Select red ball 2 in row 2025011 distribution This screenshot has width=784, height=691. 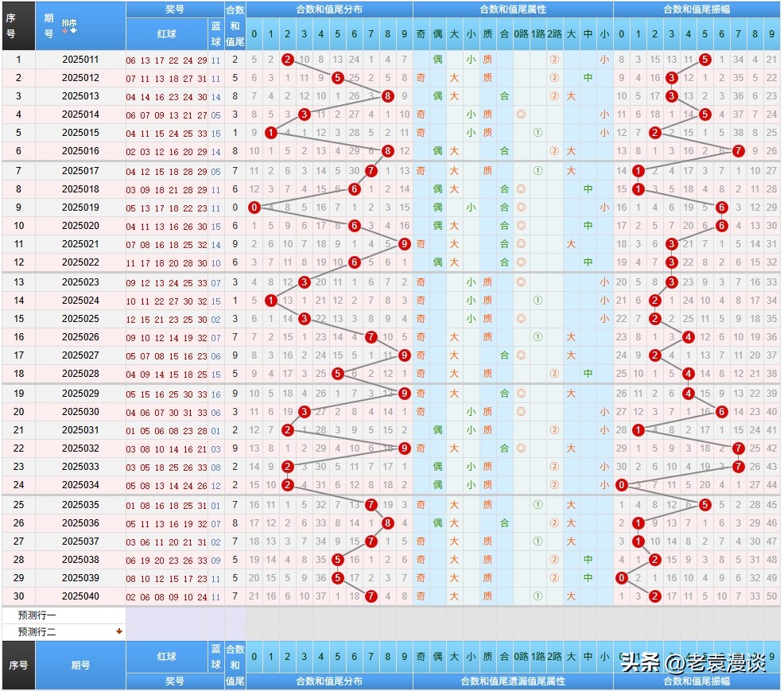pyautogui.click(x=287, y=59)
